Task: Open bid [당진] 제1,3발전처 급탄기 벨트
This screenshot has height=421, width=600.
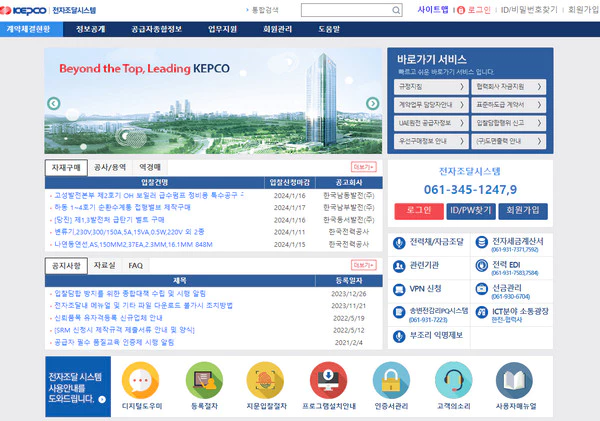Action: tap(109, 220)
